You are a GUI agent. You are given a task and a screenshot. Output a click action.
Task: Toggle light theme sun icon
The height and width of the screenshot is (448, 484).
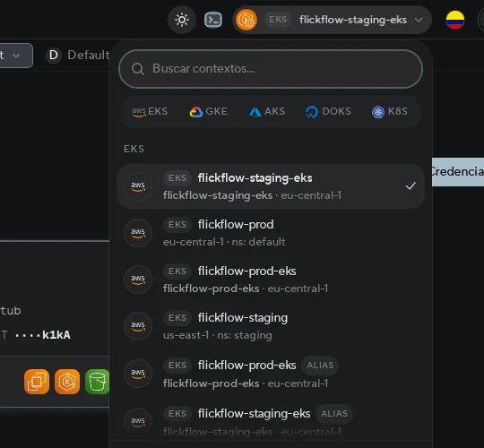tap(182, 20)
